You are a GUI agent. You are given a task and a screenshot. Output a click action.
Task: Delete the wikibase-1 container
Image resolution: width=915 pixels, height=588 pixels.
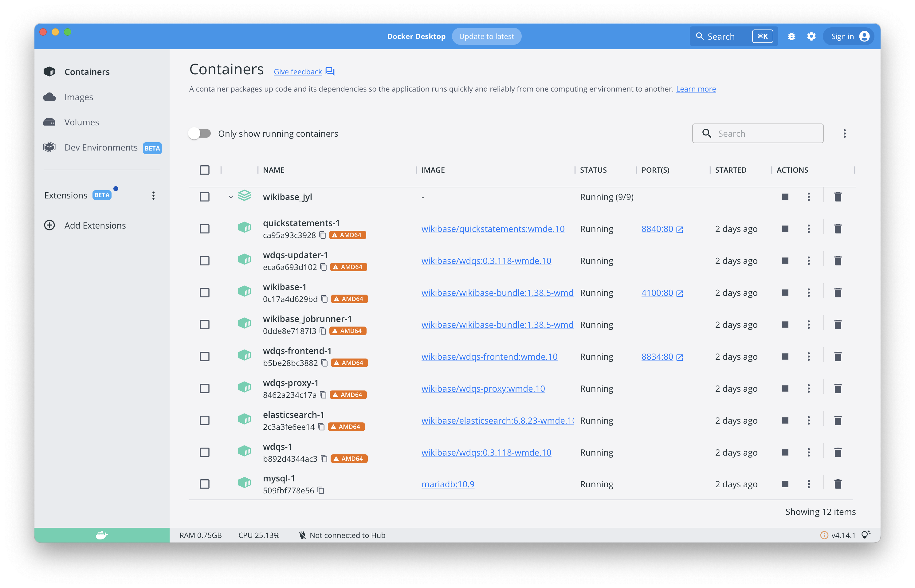point(838,293)
